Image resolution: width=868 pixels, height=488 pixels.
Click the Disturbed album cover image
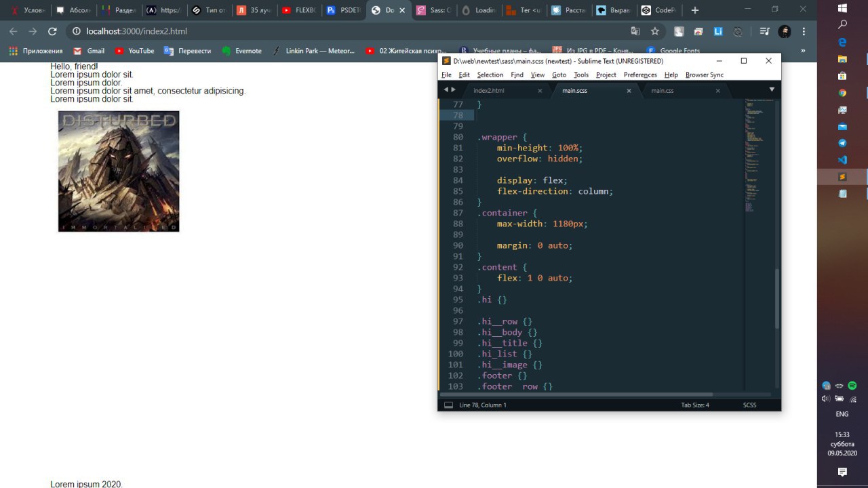(x=119, y=171)
